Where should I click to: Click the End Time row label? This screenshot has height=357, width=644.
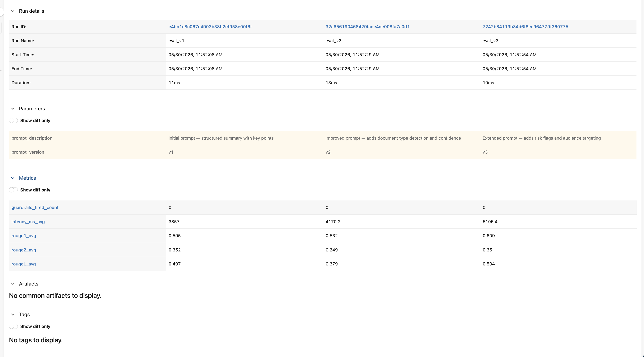[22, 69]
